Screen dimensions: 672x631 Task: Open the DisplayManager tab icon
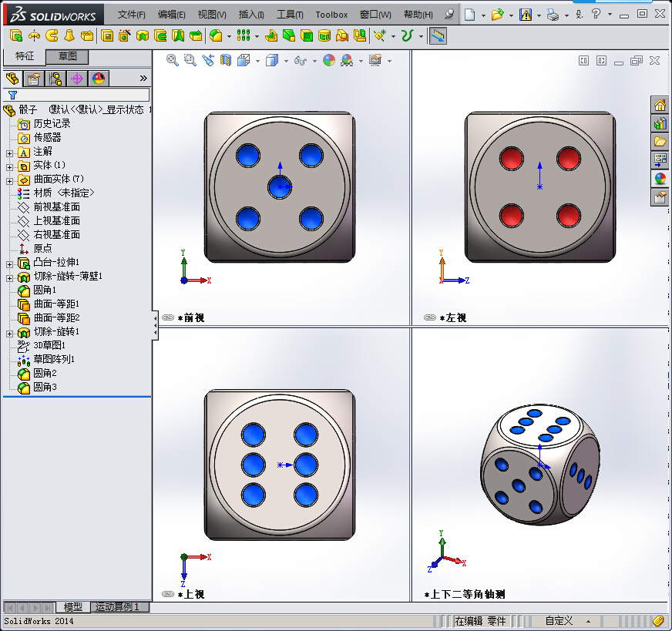(x=99, y=79)
